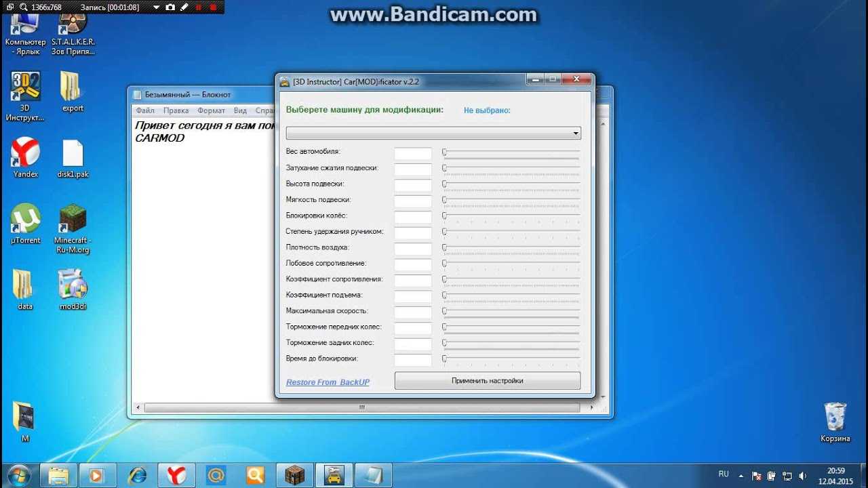
Task: Open the Файл menu in Notepad
Action: tap(144, 110)
